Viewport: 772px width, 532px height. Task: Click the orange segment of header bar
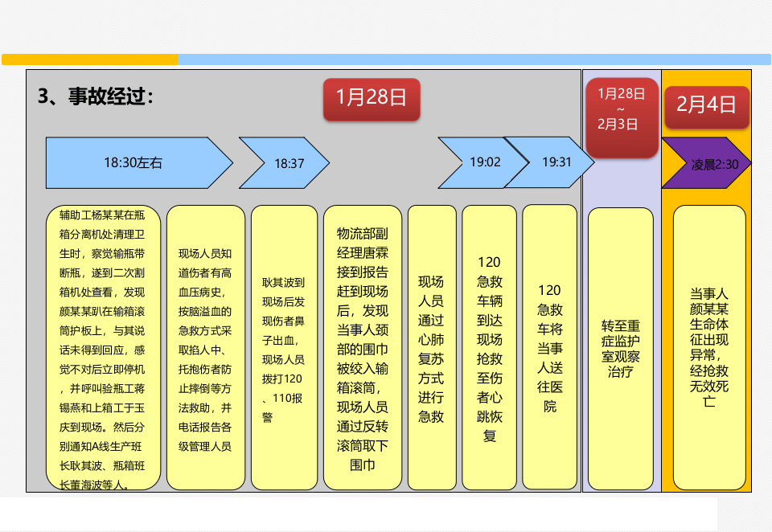point(90,59)
